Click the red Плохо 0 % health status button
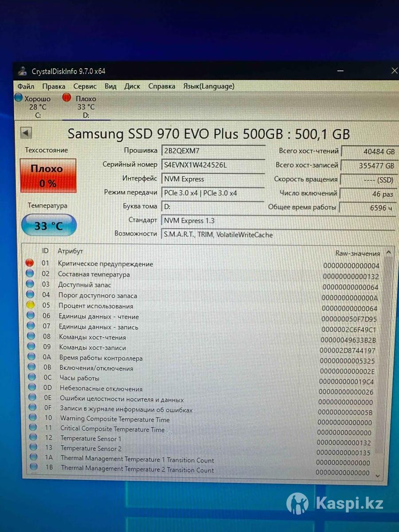The width and height of the screenshot is (399, 532). [48, 176]
